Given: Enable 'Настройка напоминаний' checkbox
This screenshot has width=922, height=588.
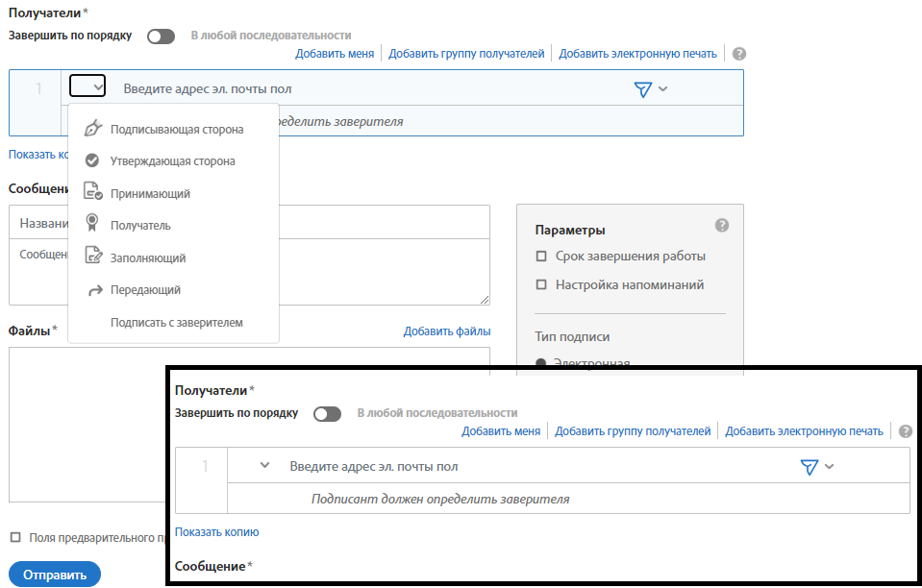Looking at the screenshot, I should click(x=541, y=285).
